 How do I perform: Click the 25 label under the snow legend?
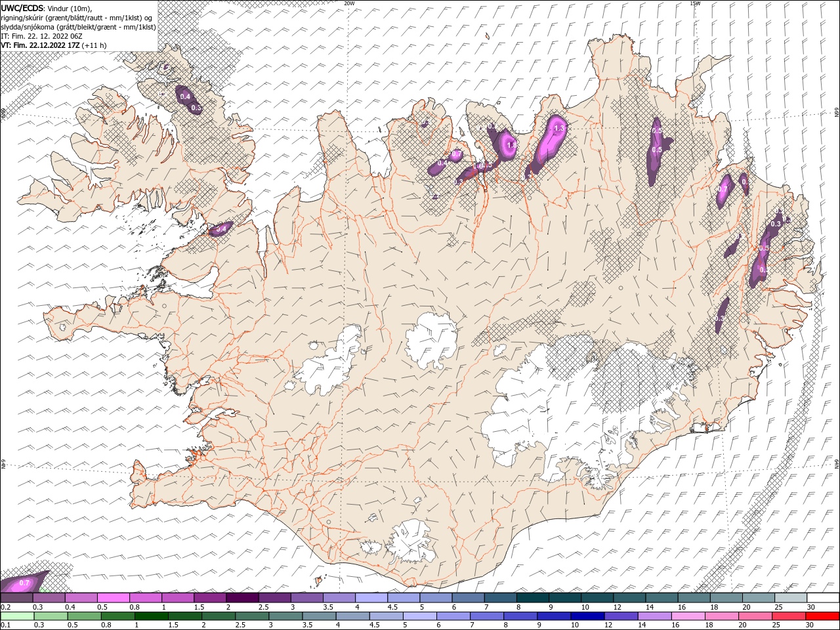coord(779,607)
